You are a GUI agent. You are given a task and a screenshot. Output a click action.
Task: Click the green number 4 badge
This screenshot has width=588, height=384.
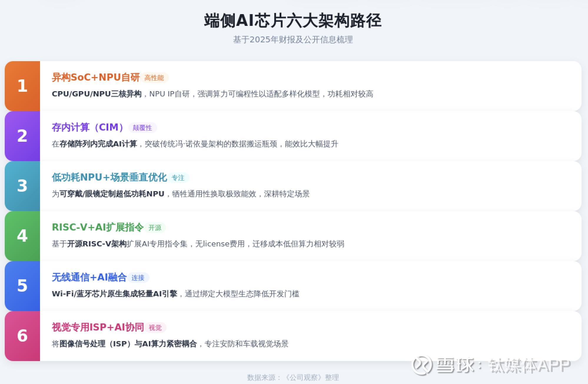(22, 236)
